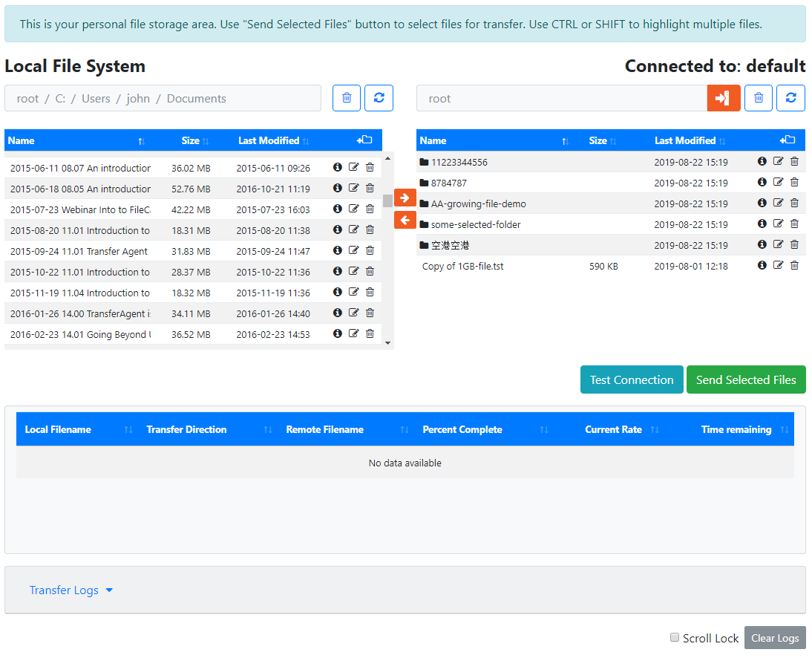Click the remote root path field
Viewport: 812px width, 658px height.
click(561, 98)
